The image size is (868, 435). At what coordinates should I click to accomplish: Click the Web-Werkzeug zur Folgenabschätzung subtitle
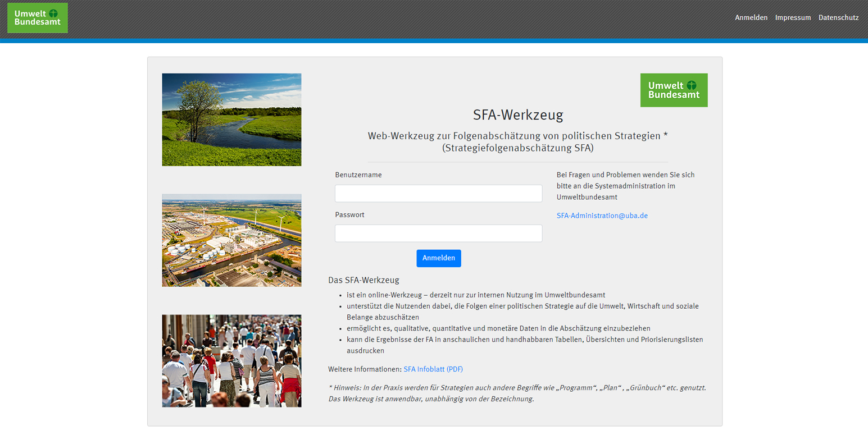tap(517, 142)
